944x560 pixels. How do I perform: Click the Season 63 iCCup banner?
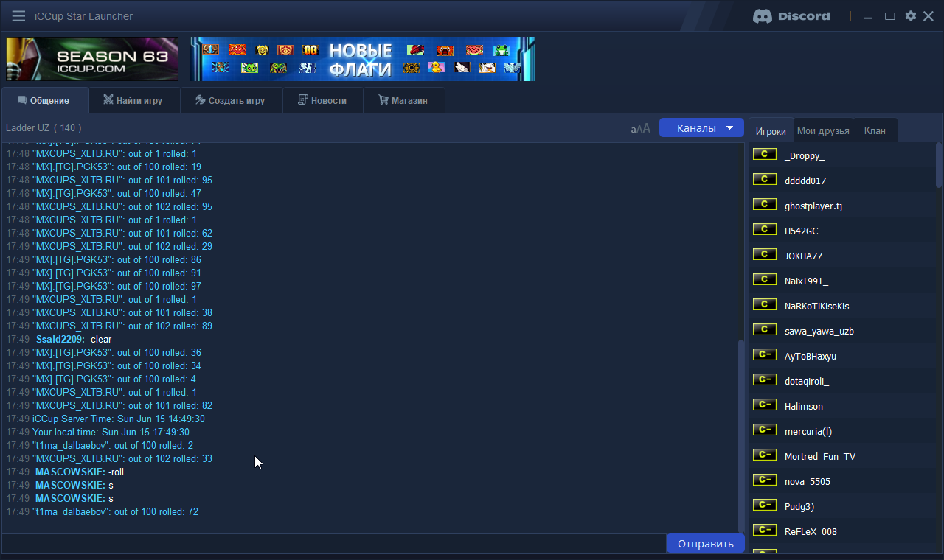[92, 59]
